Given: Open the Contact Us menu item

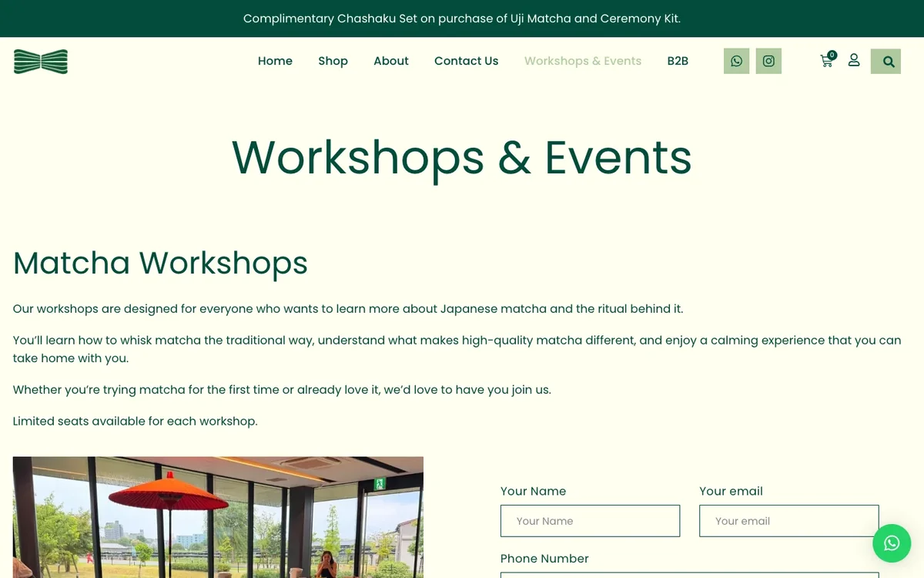Looking at the screenshot, I should (466, 61).
